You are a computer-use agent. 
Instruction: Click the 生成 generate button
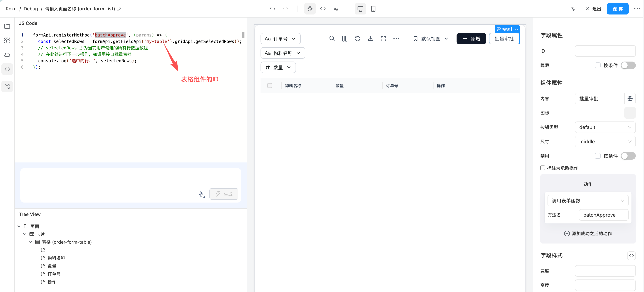224,194
